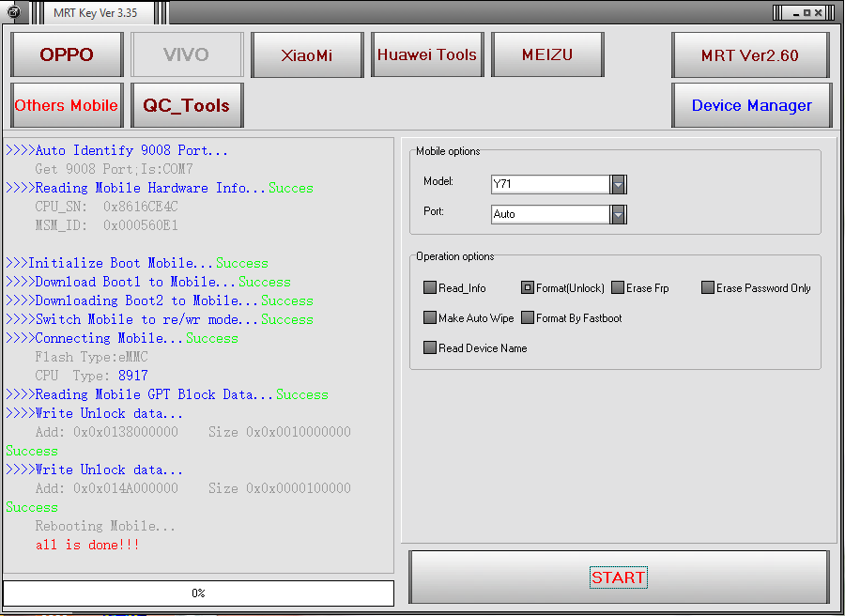Enable Erase Password Only checkbox

[708, 287]
